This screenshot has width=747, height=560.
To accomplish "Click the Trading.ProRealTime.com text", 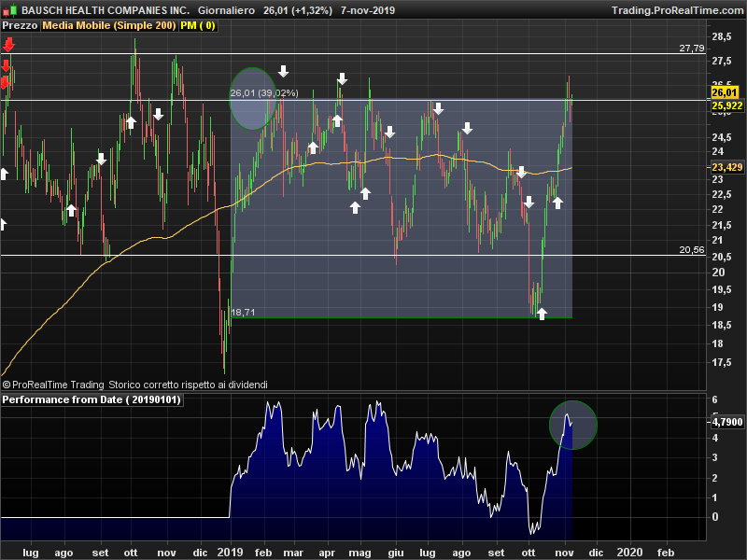I will tap(677, 10).
